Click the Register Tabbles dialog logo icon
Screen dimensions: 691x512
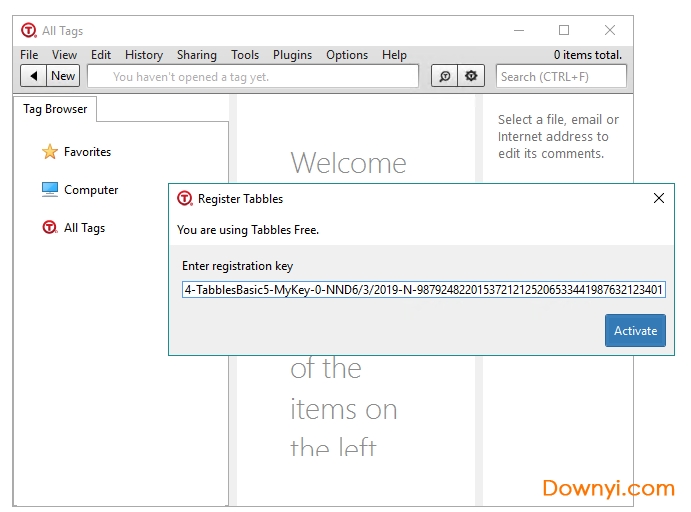point(184,199)
